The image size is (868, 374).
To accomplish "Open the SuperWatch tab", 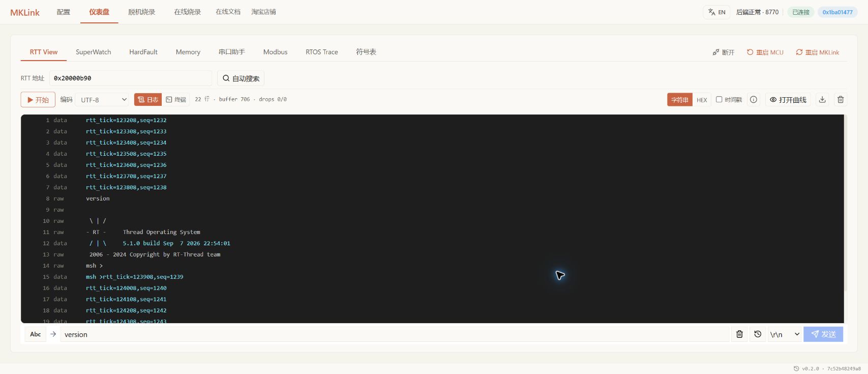I will click(94, 52).
